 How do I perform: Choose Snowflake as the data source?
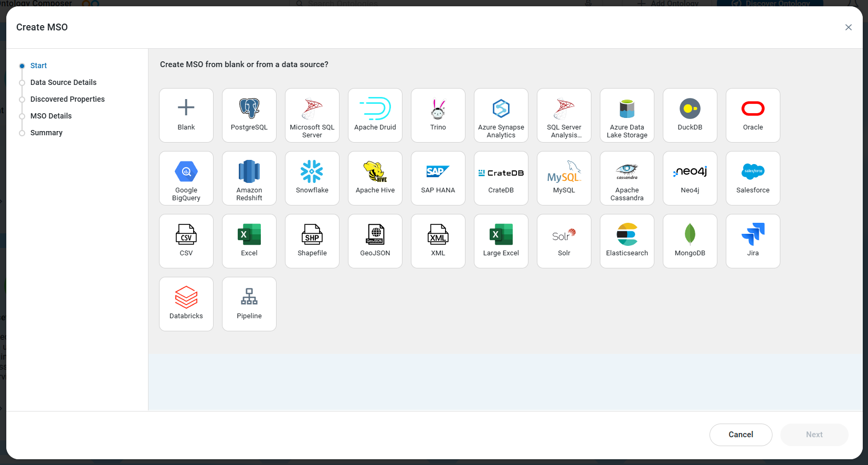(x=312, y=178)
